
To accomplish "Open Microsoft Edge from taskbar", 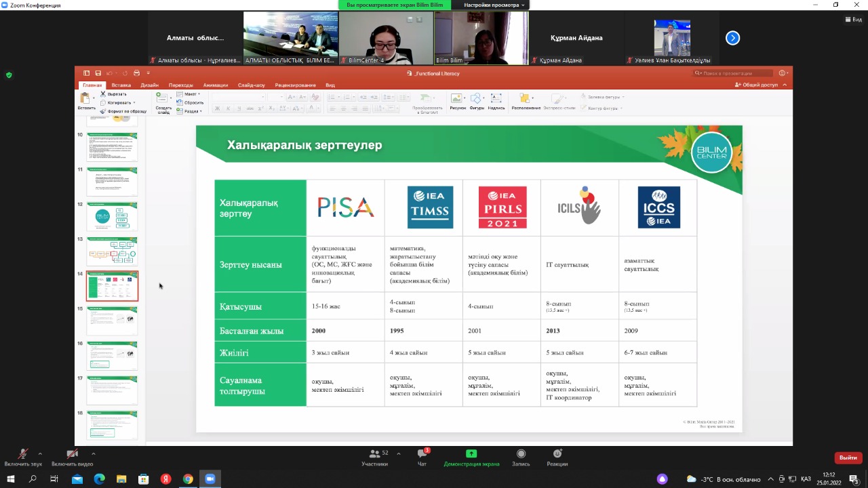I will [x=99, y=479].
